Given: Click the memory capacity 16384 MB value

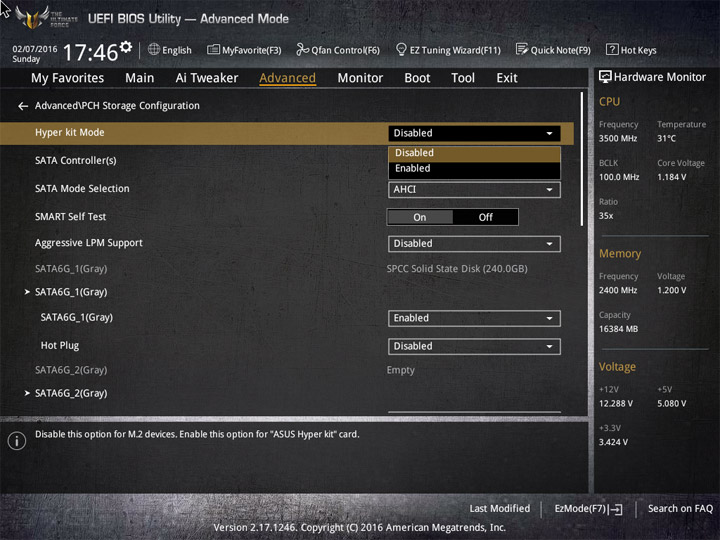Looking at the screenshot, I should pos(618,329).
